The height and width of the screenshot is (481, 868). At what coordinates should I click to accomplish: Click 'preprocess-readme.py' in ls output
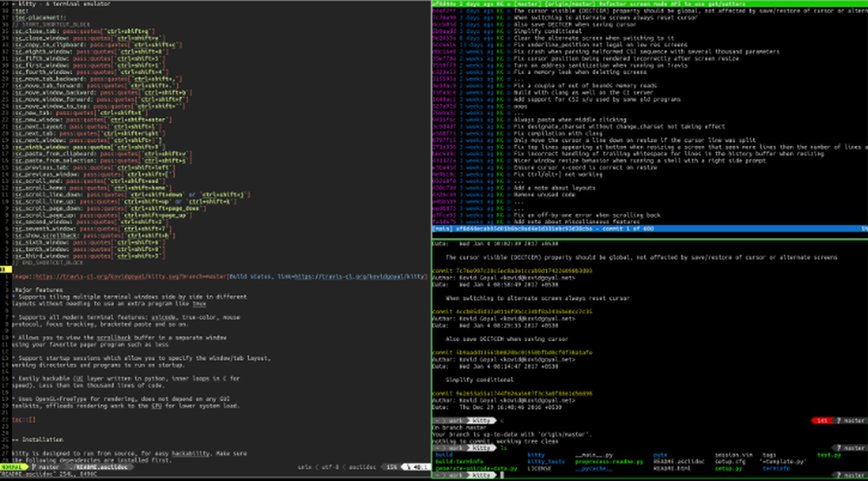[x=609, y=462]
